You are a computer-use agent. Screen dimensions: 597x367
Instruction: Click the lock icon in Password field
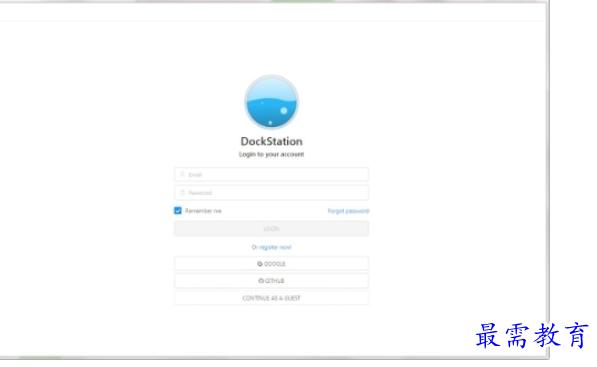[x=182, y=193]
